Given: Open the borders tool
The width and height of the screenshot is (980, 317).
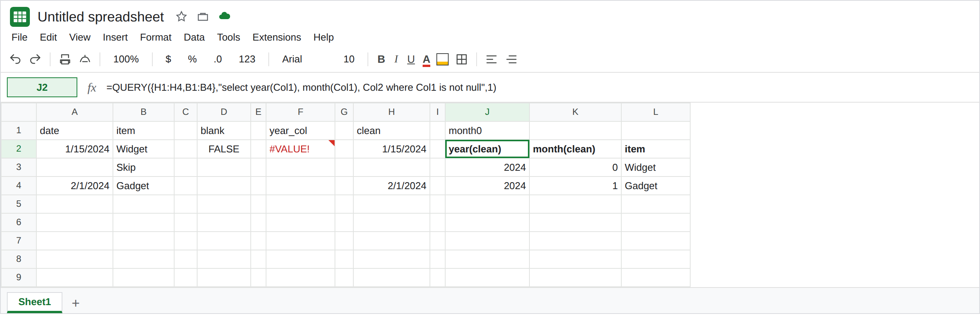Looking at the screenshot, I should point(462,59).
